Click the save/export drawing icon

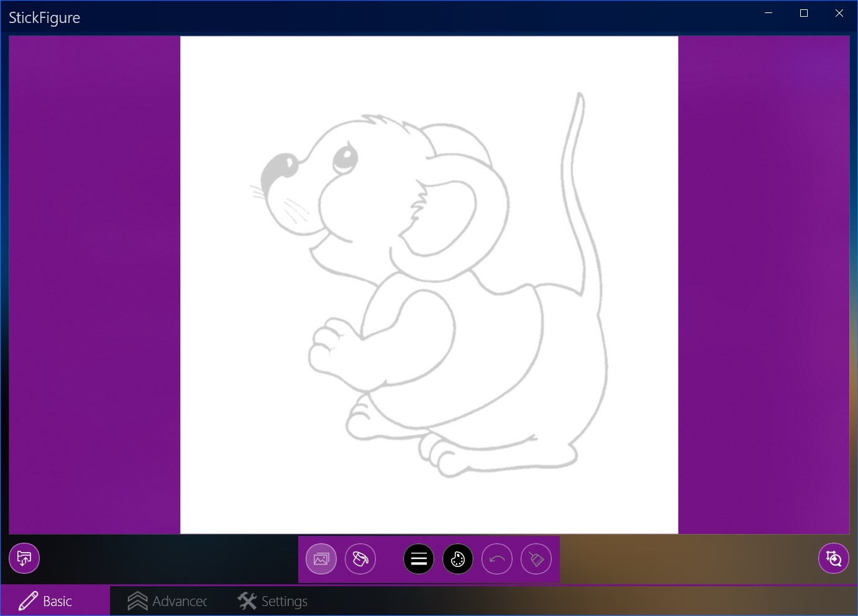tap(24, 558)
